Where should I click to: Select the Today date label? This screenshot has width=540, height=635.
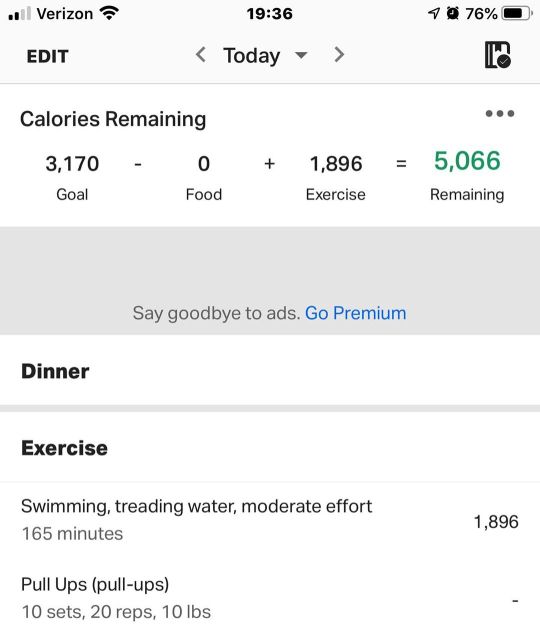pos(252,55)
